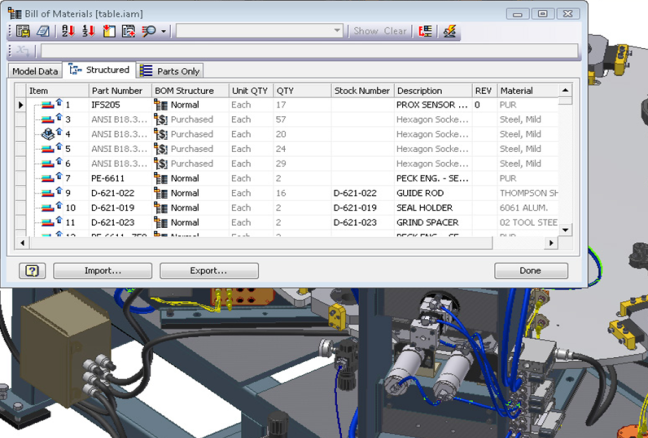Click the 1-3 Renumber Items icon
This screenshot has width=648, height=438.
(x=88, y=31)
